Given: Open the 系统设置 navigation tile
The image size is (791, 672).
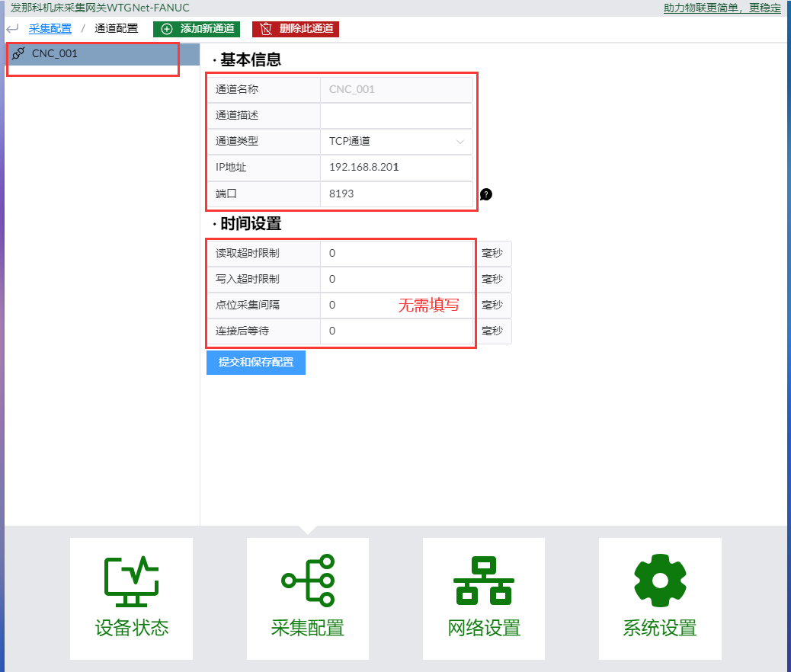Looking at the screenshot, I should click(660, 598).
